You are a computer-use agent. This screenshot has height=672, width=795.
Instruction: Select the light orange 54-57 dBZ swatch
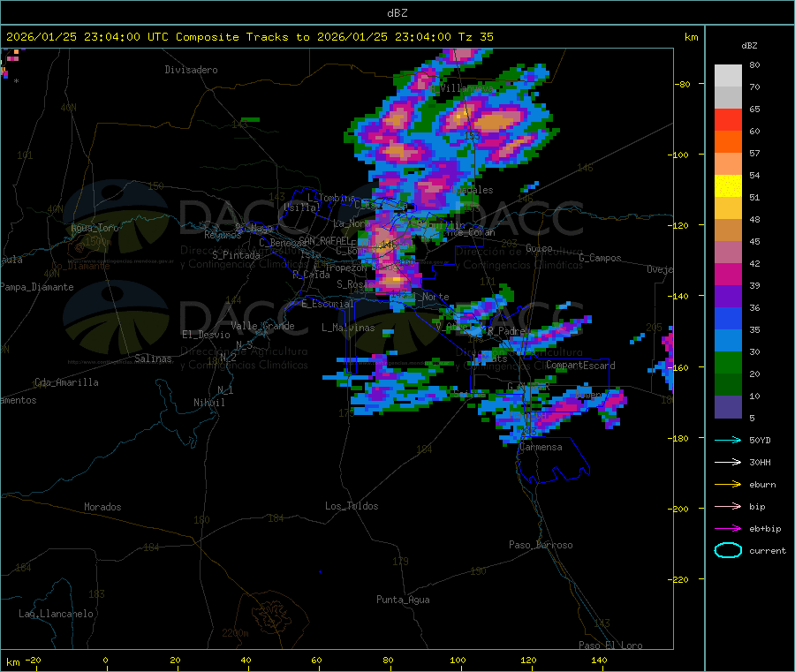[728, 164]
